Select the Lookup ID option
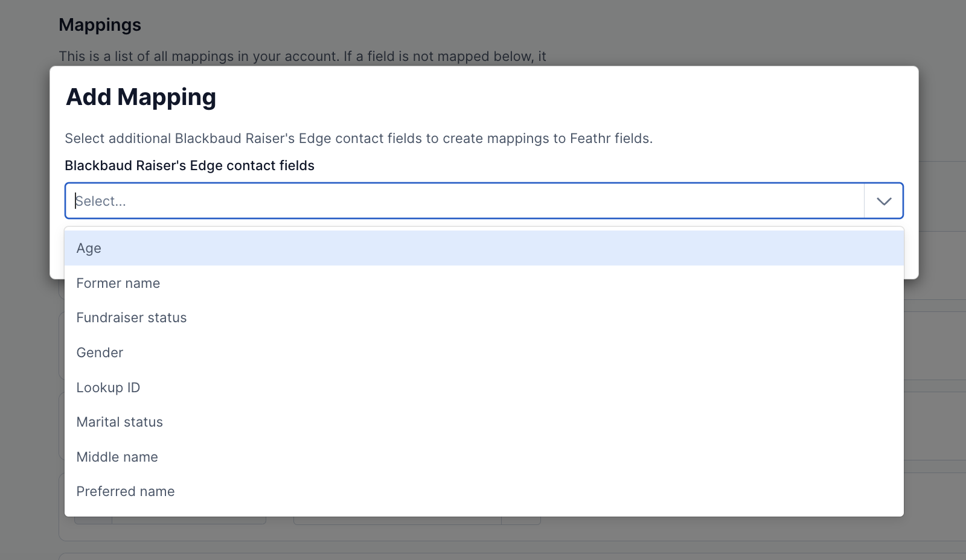This screenshot has height=560, width=966. tap(484, 387)
